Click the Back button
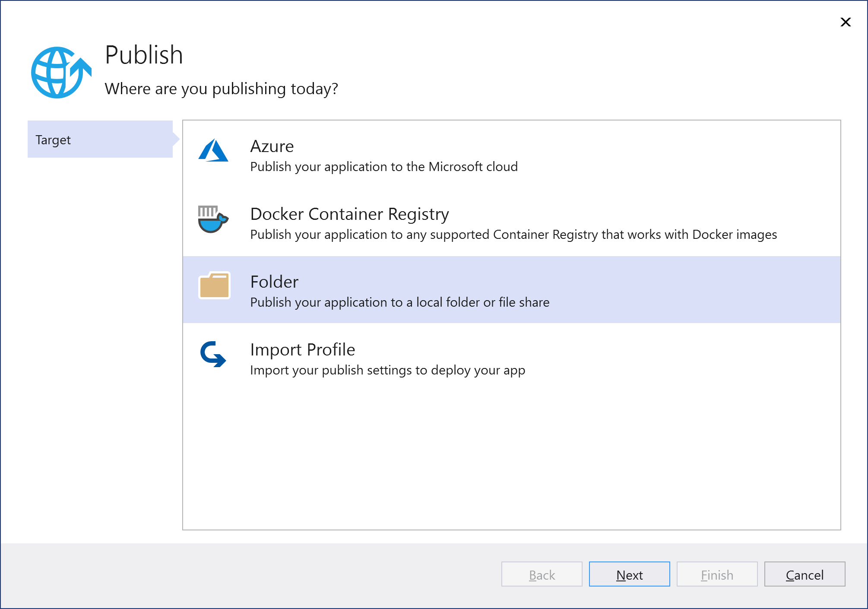Image resolution: width=868 pixels, height=609 pixels. click(x=542, y=574)
